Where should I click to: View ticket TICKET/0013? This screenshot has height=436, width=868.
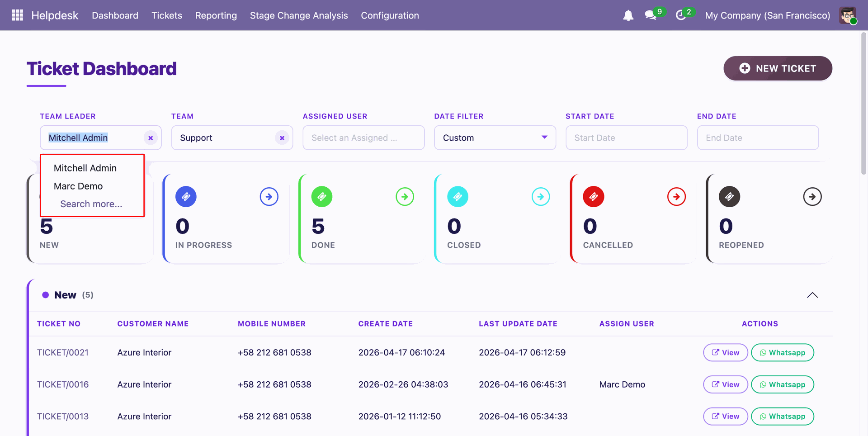coord(726,417)
